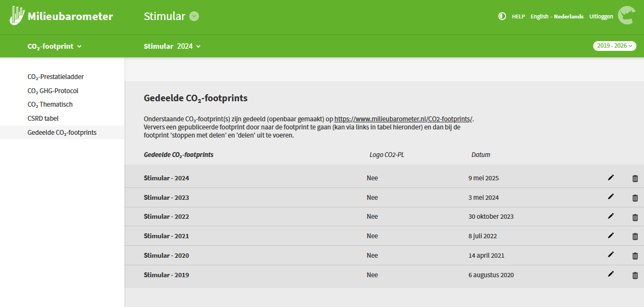Click the date 9 mei 2025
The height and width of the screenshot is (307, 644).
pyautogui.click(x=483, y=178)
